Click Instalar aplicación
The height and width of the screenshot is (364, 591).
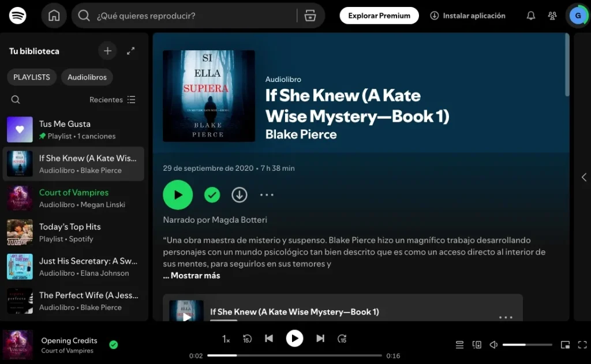click(467, 16)
